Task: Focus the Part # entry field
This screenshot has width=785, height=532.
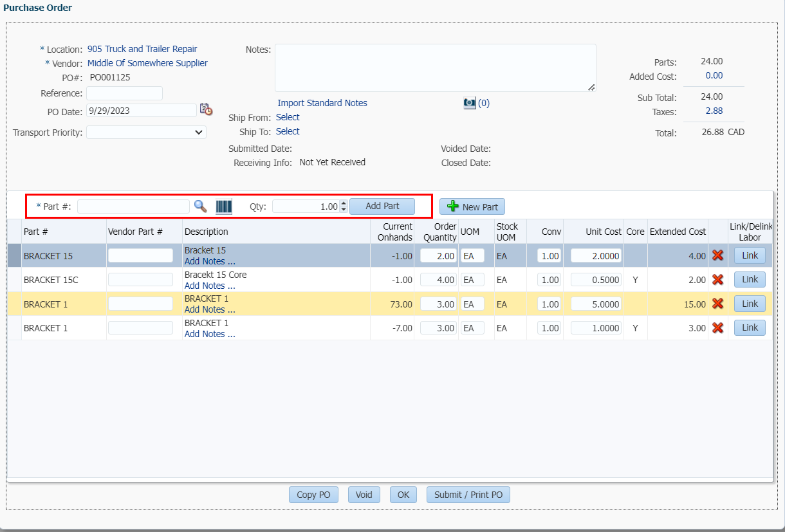Action: [133, 206]
